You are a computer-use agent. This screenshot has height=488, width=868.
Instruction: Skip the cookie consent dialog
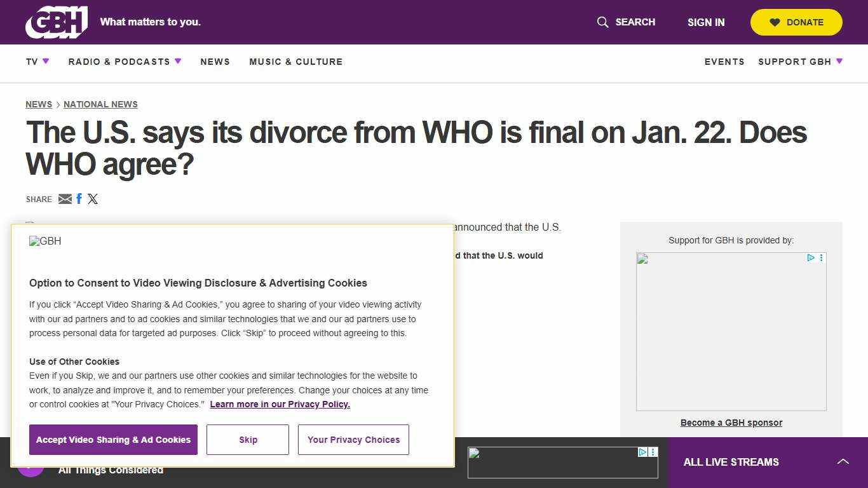point(247,439)
